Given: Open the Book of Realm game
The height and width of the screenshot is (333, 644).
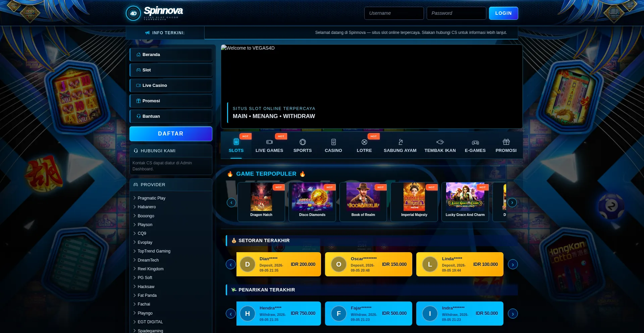Looking at the screenshot, I should [x=363, y=202].
